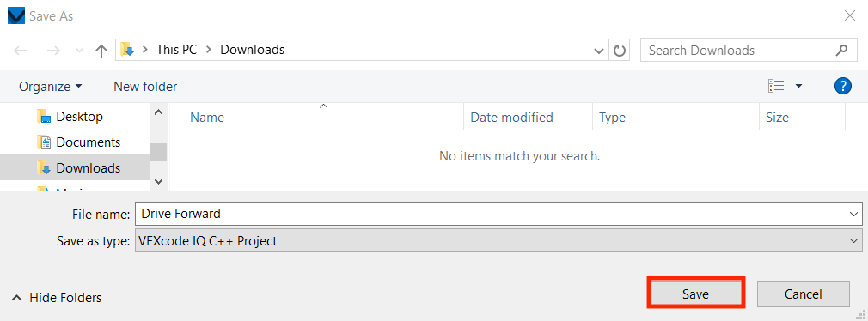Cancel the Save As dialog
Viewport: 868px width, 321px height.
(804, 294)
